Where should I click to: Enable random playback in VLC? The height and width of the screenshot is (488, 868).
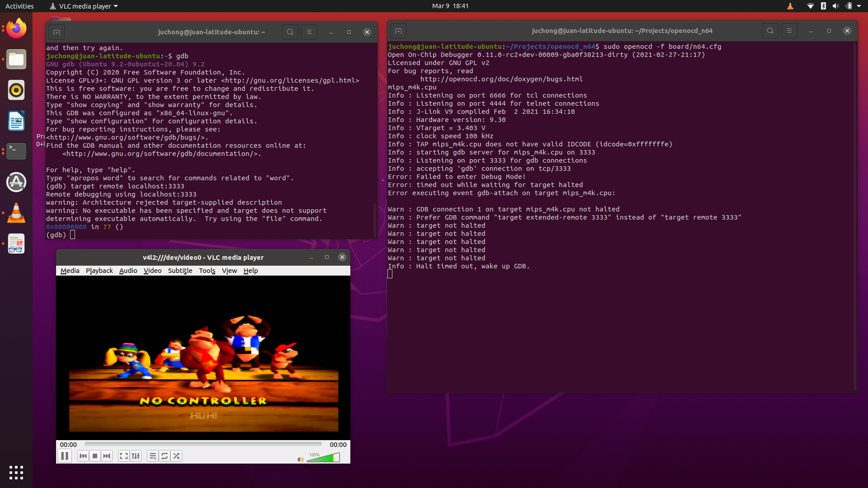(x=176, y=456)
